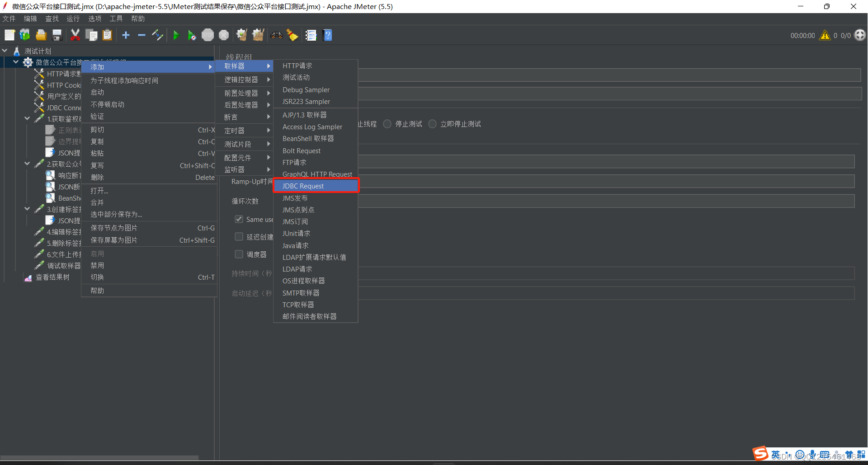This screenshot has width=868, height=465.
Task: Select the 立即停止测试 radio button
Action: pos(433,124)
